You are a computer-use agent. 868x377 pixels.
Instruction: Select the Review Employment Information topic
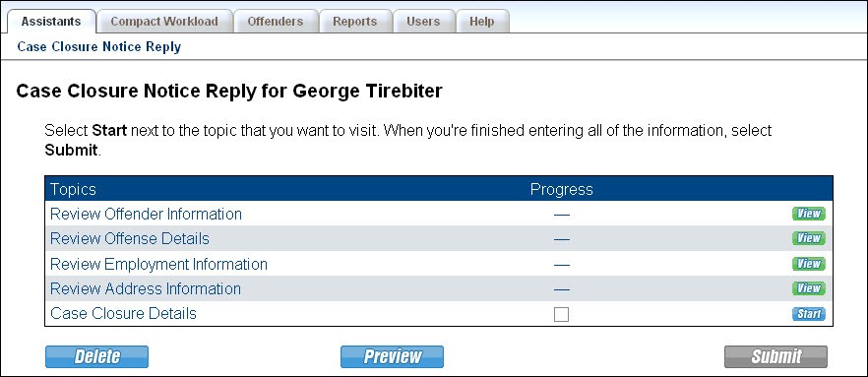pos(158,264)
